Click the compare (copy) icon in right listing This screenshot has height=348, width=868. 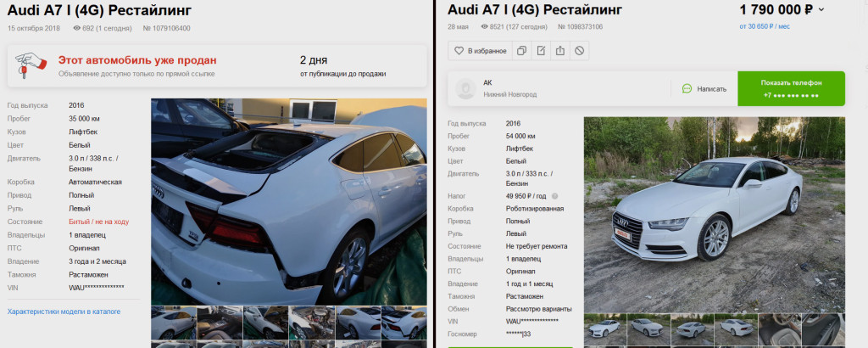521,50
